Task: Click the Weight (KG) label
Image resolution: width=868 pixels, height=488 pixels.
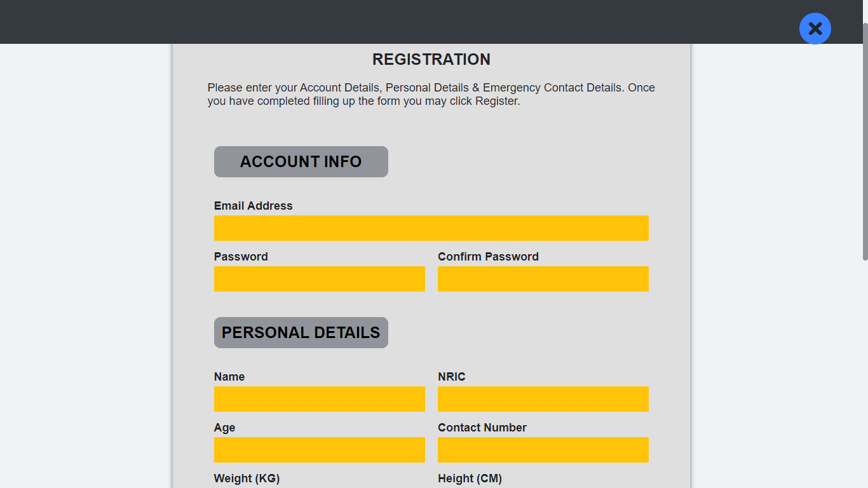Action: click(x=247, y=478)
